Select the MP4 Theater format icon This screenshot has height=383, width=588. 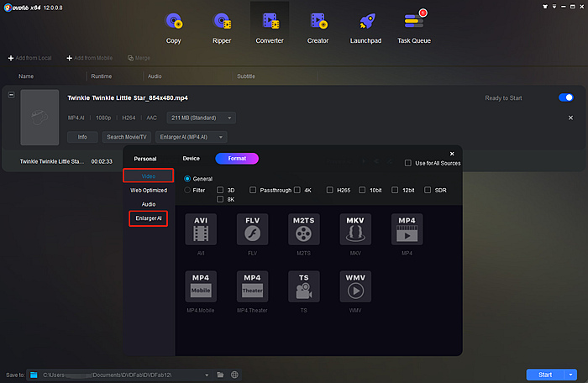point(252,286)
